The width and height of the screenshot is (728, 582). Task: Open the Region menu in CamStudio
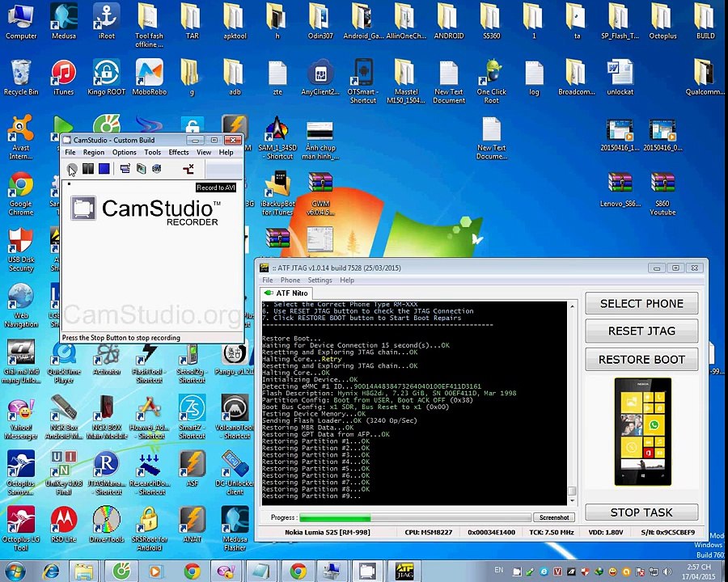(x=93, y=153)
